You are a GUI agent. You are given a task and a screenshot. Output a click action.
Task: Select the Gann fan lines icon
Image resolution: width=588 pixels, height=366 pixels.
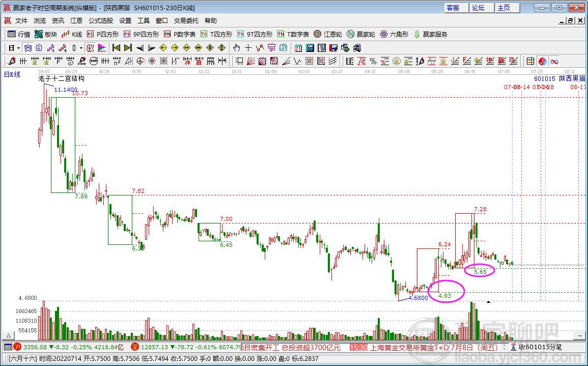coord(250,61)
